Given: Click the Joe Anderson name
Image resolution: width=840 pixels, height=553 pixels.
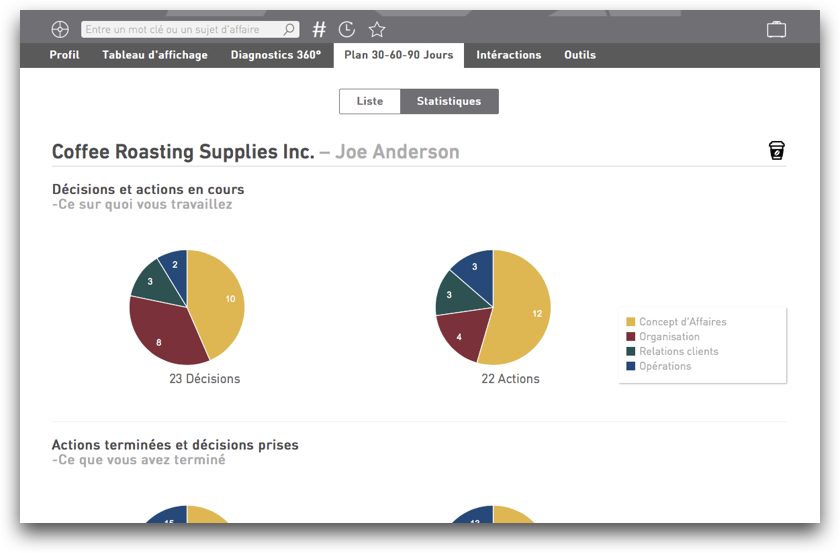Looking at the screenshot, I should 398,152.
